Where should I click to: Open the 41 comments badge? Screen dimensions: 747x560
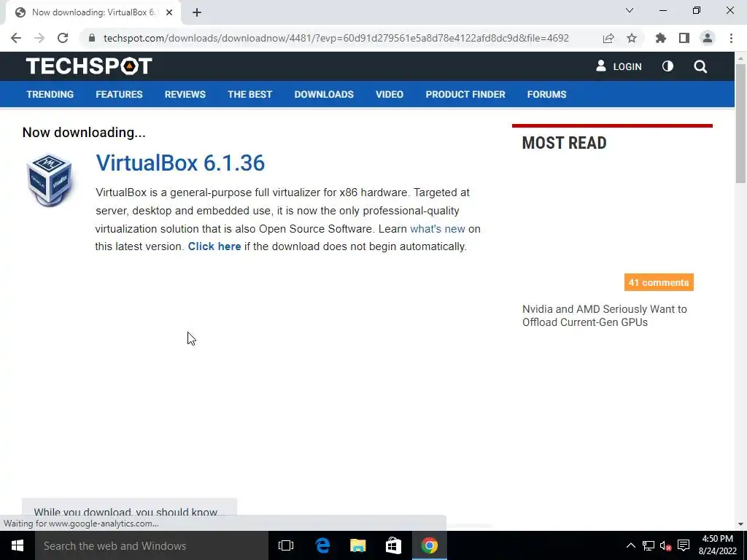pos(659,282)
